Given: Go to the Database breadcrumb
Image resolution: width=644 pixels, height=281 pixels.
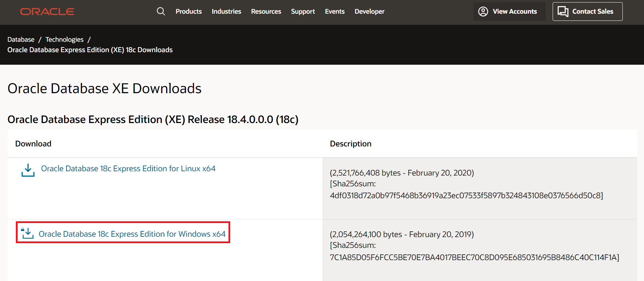Looking at the screenshot, I should tap(21, 40).
